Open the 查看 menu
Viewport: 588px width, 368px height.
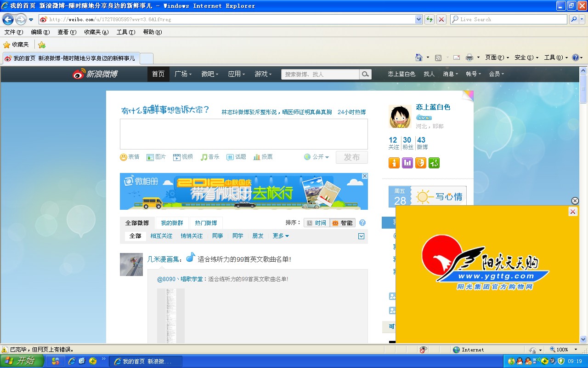(x=67, y=32)
